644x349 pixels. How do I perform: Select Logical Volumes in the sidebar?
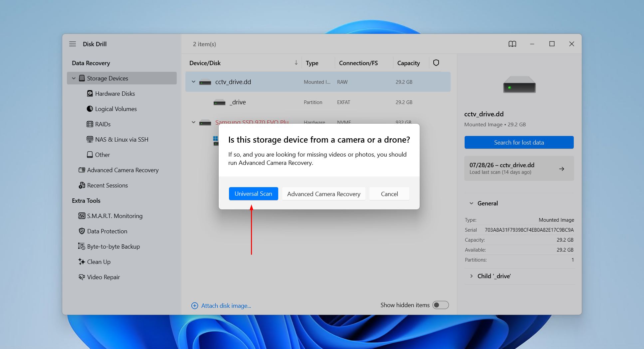point(116,109)
